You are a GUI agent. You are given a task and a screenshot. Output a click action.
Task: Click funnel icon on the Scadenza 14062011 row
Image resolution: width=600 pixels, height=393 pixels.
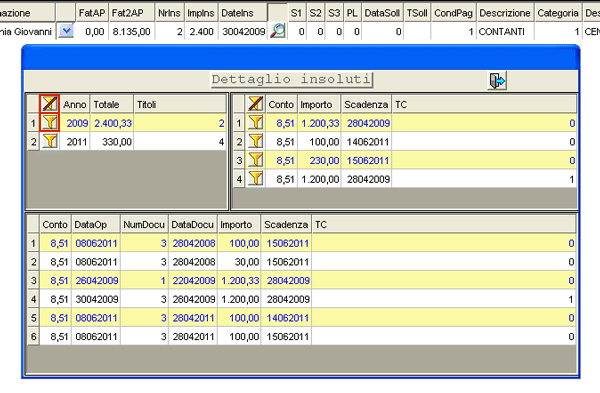coord(255,142)
